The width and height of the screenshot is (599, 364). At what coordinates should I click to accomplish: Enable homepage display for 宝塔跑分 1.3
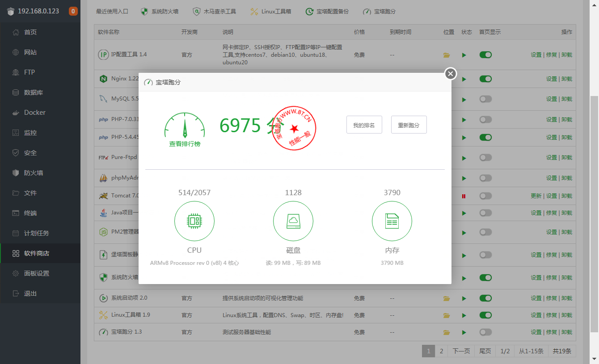tap(485, 332)
